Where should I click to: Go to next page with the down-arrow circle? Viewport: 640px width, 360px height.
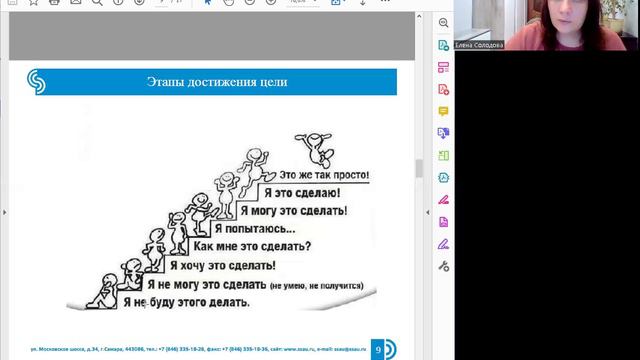pos(140,2)
